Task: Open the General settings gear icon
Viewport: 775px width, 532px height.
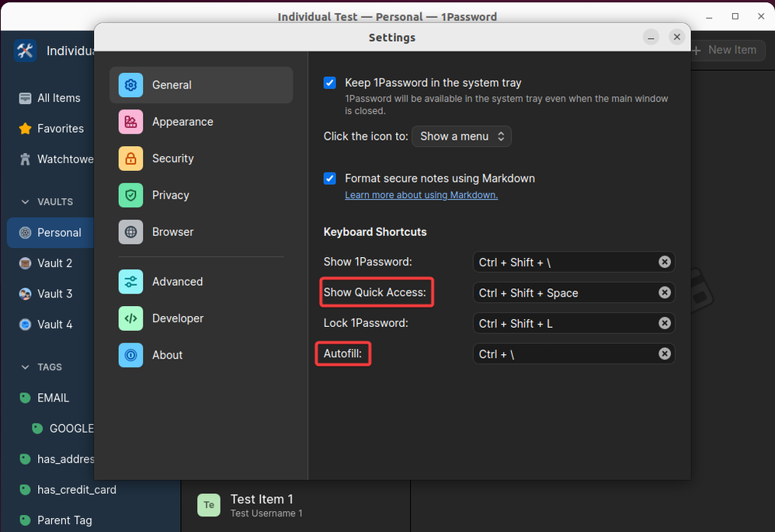Action: pos(130,85)
